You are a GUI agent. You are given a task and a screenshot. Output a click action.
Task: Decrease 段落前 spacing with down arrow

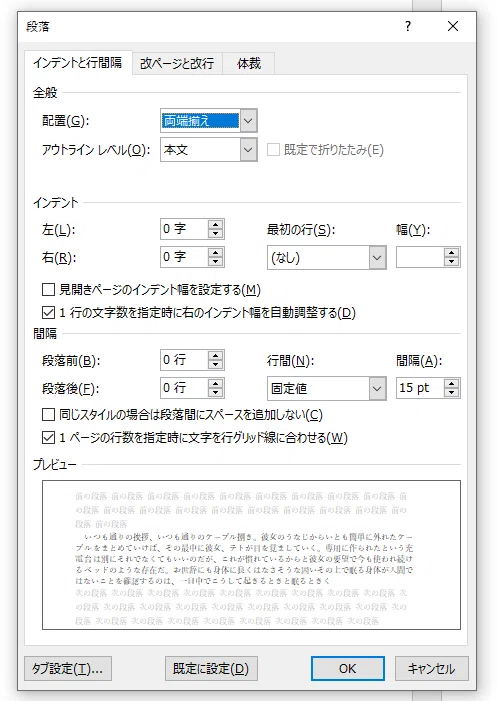(215, 365)
